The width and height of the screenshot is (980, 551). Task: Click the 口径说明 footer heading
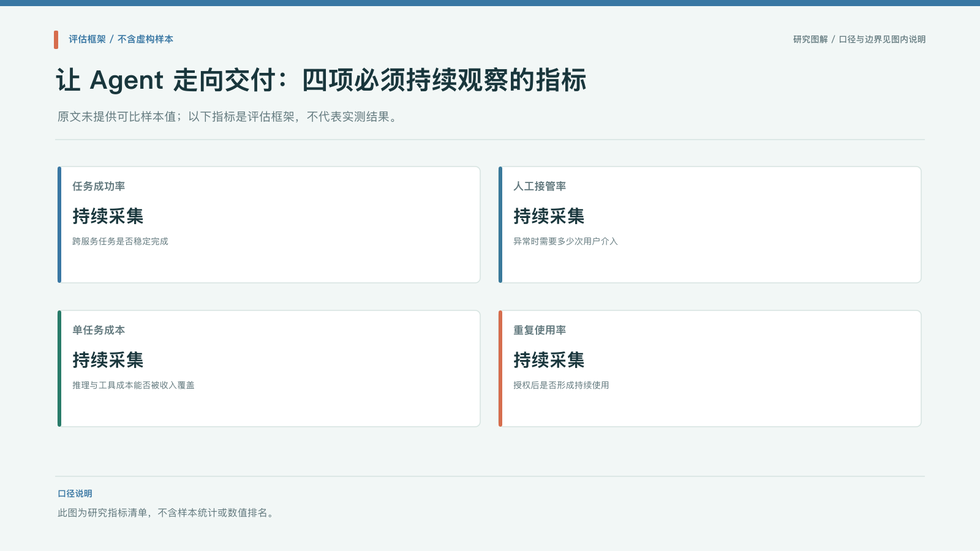(x=75, y=493)
